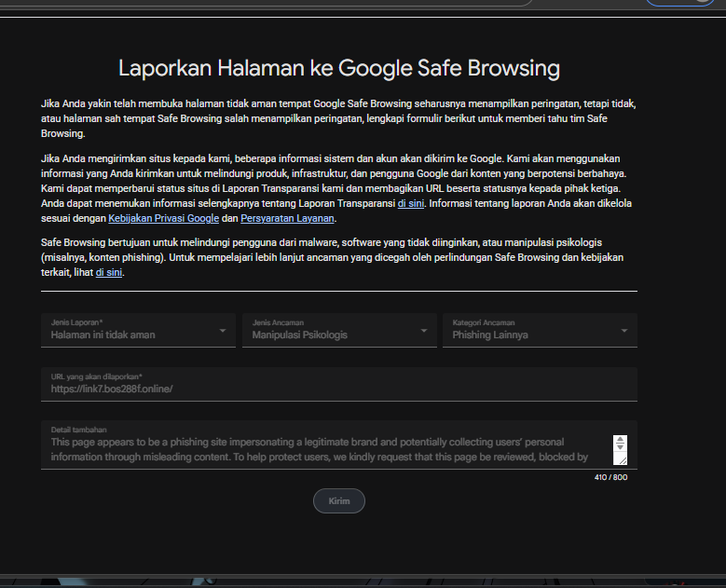Click the URL yang akan dilaporkan field
Viewport: 726px width, 588px height.
tap(339, 384)
